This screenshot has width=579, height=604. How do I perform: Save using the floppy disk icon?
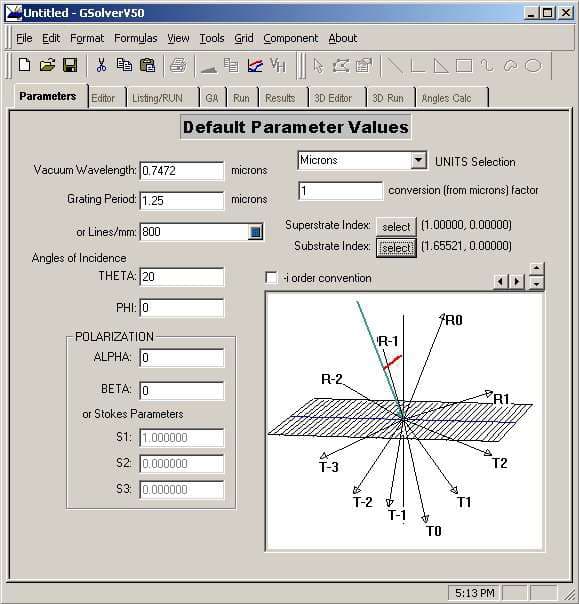click(70, 65)
